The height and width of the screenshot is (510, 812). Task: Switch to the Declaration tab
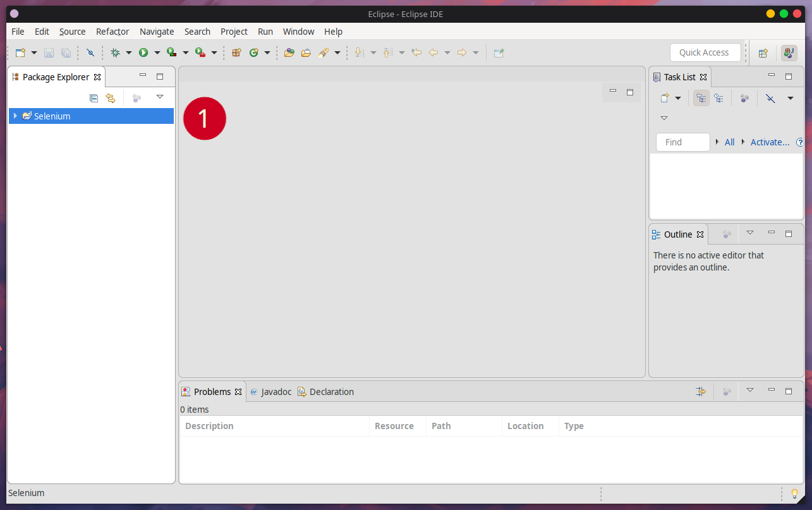coord(326,392)
